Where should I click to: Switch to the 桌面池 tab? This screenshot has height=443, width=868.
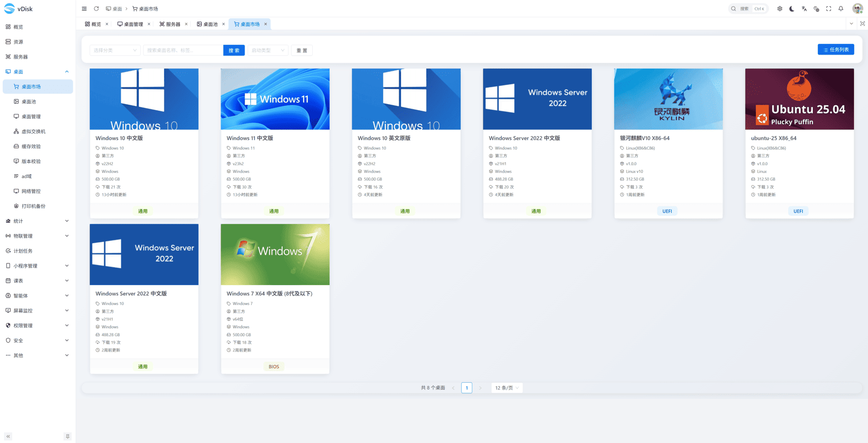pyautogui.click(x=208, y=24)
